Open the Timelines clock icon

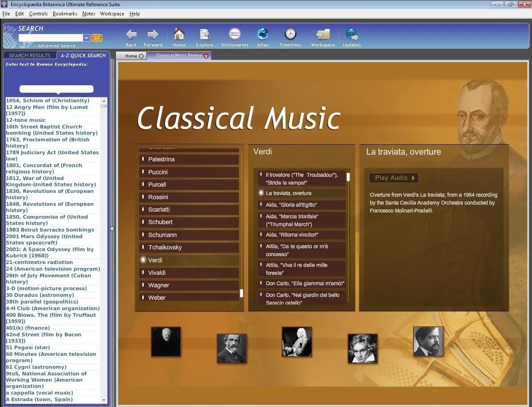290,34
